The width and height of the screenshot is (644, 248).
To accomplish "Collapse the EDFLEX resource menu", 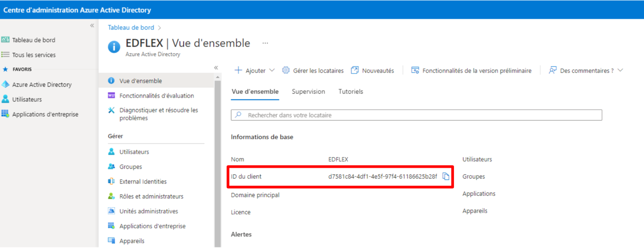I will pos(216,68).
